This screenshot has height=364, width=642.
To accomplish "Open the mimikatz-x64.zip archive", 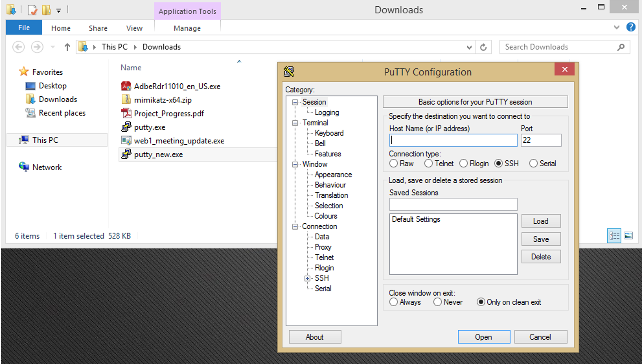I will coord(163,100).
